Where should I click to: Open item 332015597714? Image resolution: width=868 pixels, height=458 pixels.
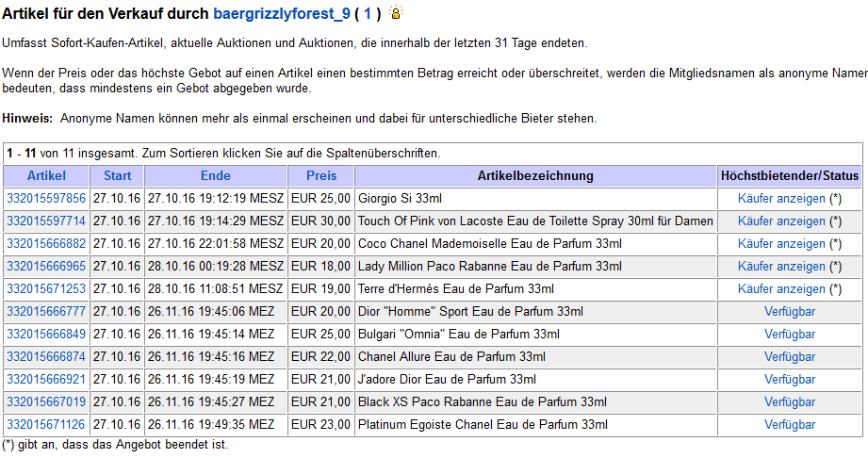46,221
